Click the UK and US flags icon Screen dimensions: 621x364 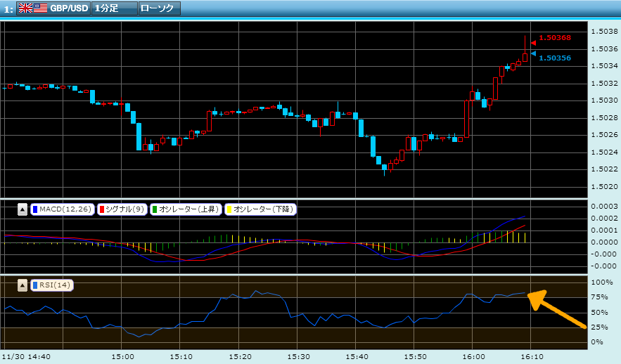tap(33, 8)
